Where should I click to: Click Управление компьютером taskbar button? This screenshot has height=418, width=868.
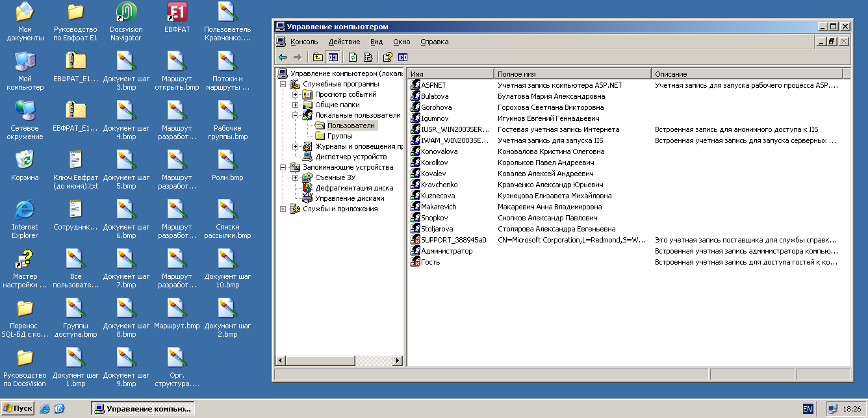143,409
